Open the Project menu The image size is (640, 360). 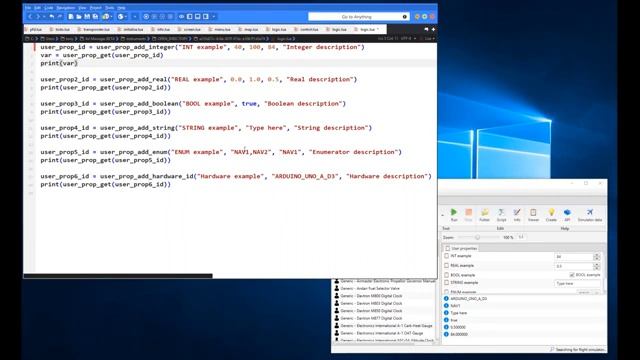pos(96,8)
